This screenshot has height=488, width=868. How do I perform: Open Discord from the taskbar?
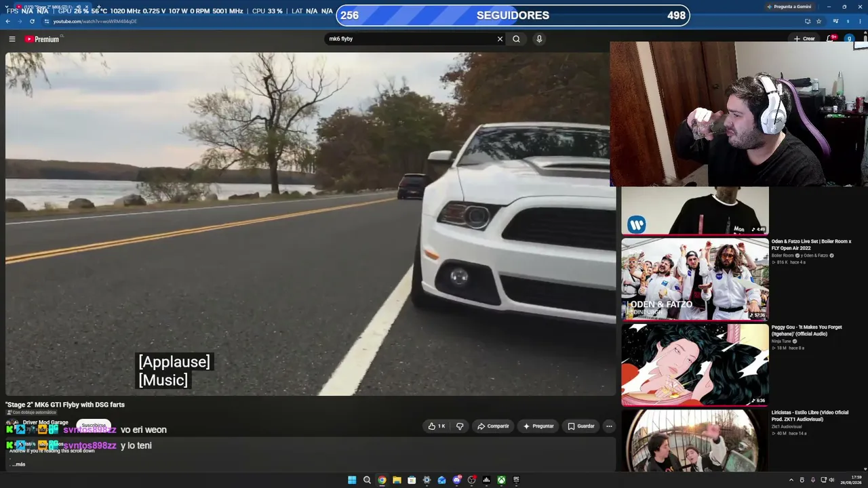[x=456, y=480]
